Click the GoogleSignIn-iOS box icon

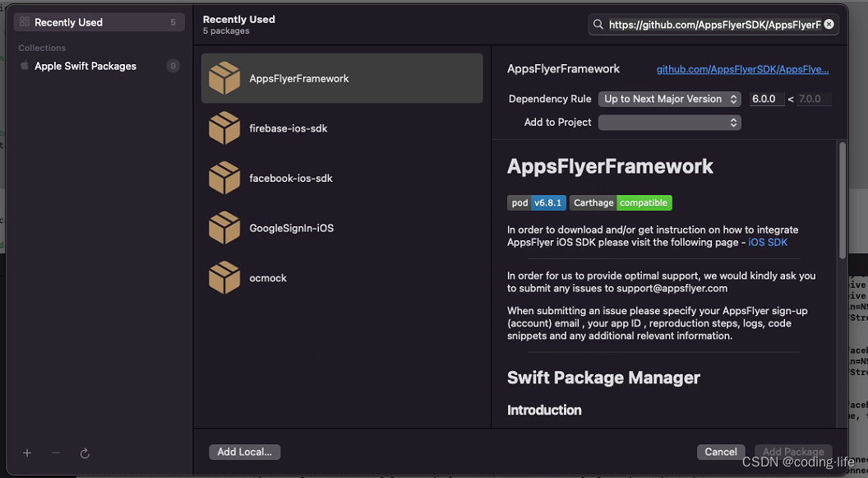pos(224,228)
